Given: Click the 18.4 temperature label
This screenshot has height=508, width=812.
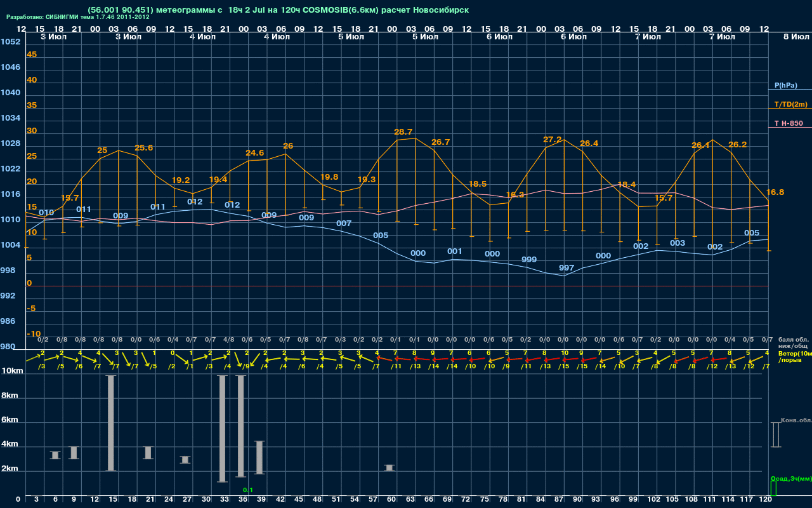Looking at the screenshot, I should 626,185.
